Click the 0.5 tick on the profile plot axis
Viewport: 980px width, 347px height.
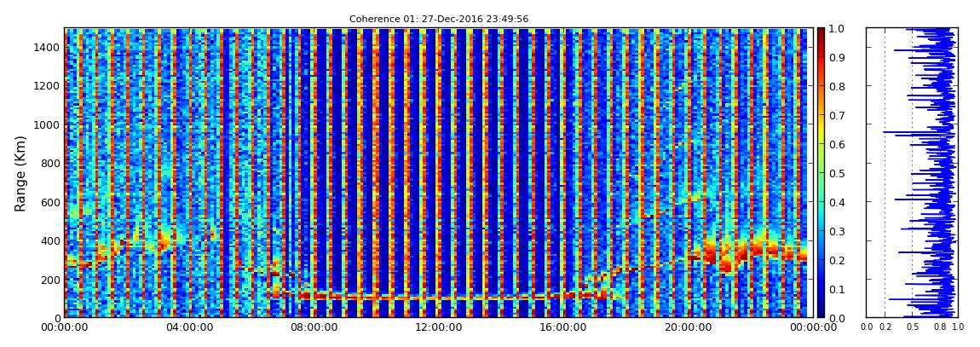pyautogui.click(x=913, y=327)
